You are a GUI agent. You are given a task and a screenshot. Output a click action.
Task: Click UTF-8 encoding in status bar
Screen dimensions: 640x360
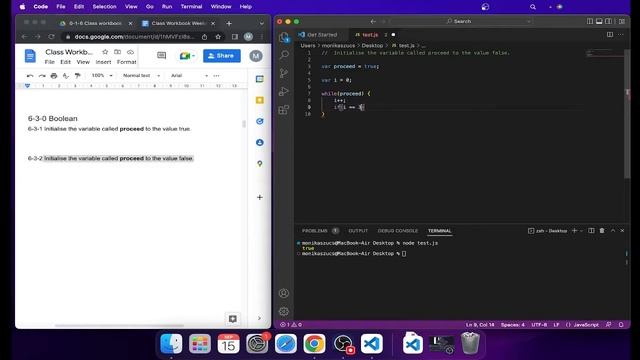[x=539, y=325]
